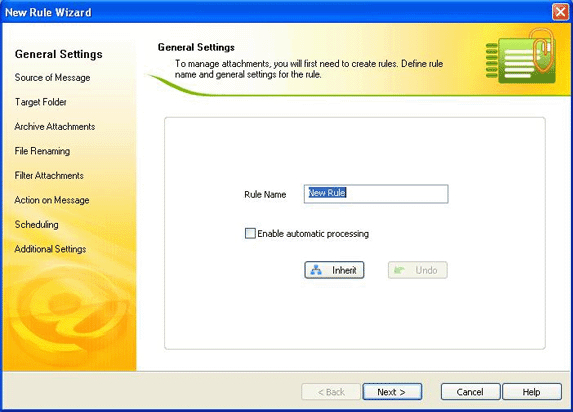Enable automatic processing checkbox
This screenshot has width=573, height=412.
(250, 233)
